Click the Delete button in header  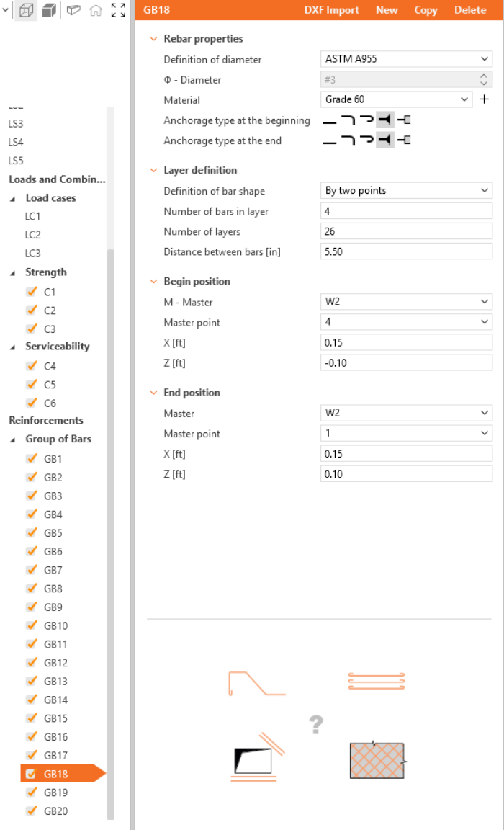coord(470,10)
